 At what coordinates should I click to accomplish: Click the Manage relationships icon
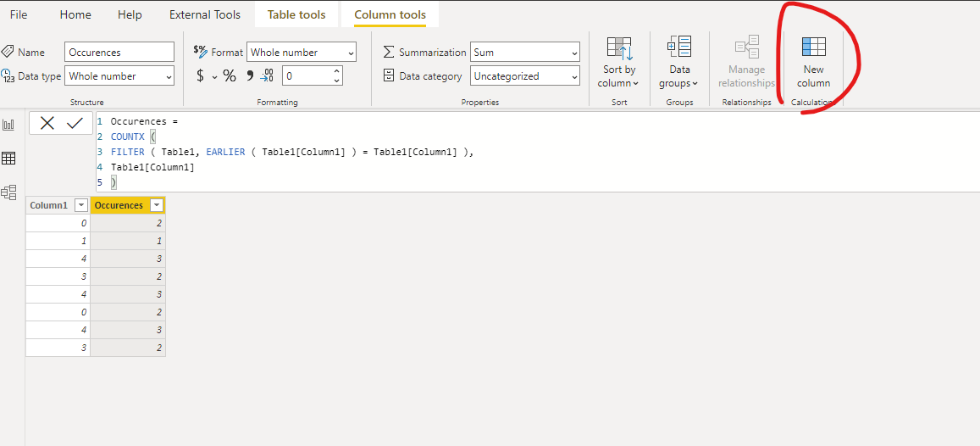(746, 47)
